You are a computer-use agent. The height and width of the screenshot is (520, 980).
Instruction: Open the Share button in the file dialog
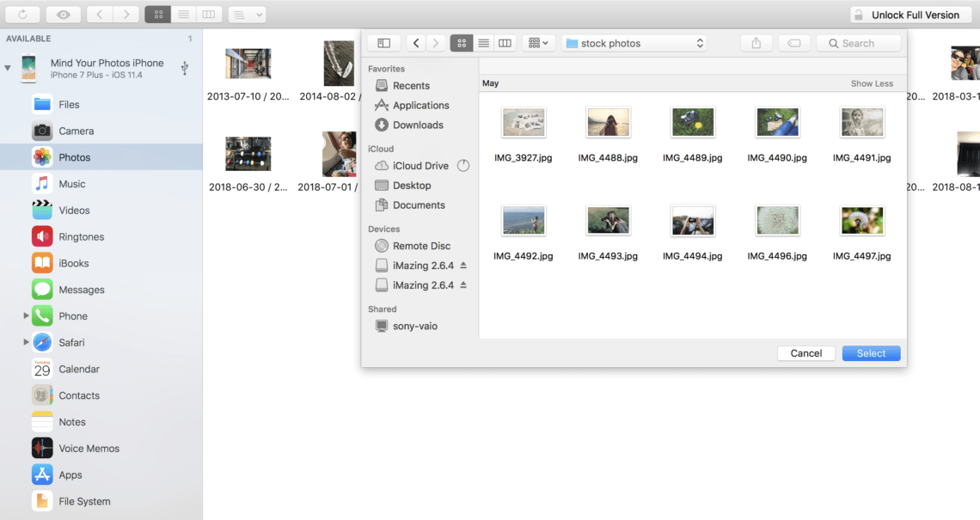click(756, 42)
